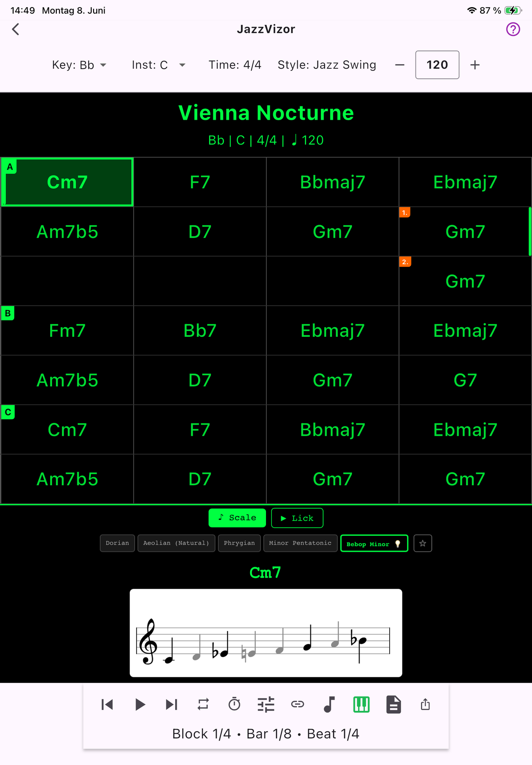Switch to Lick mode
532x765 pixels.
click(297, 518)
